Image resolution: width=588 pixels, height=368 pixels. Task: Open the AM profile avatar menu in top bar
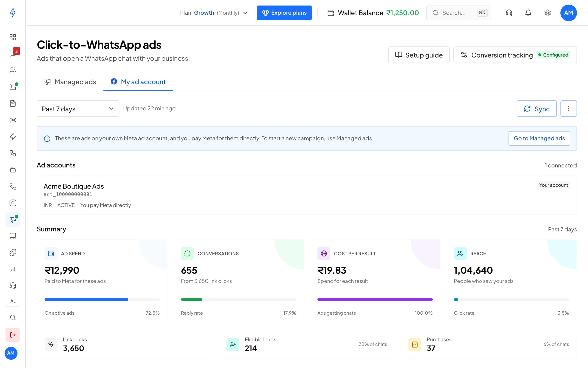(x=568, y=13)
